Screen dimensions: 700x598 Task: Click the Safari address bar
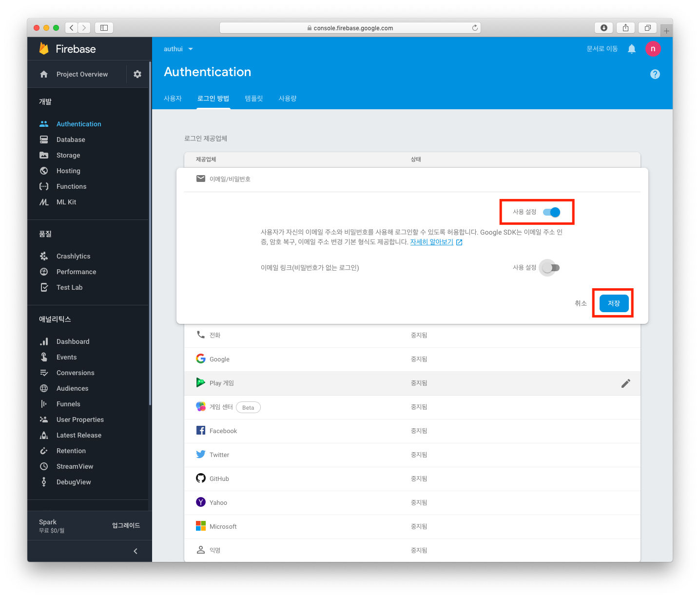pos(350,28)
